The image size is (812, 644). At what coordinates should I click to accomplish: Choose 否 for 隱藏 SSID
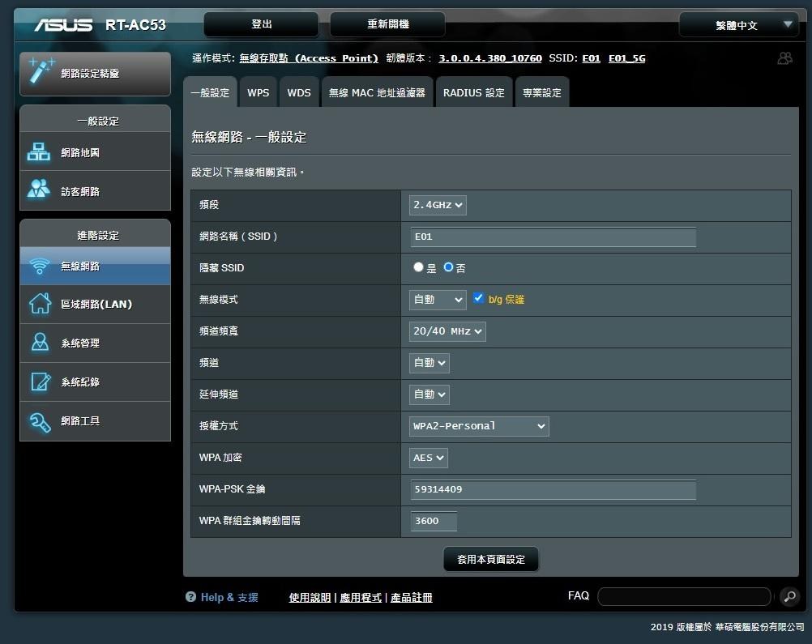pyautogui.click(x=448, y=267)
